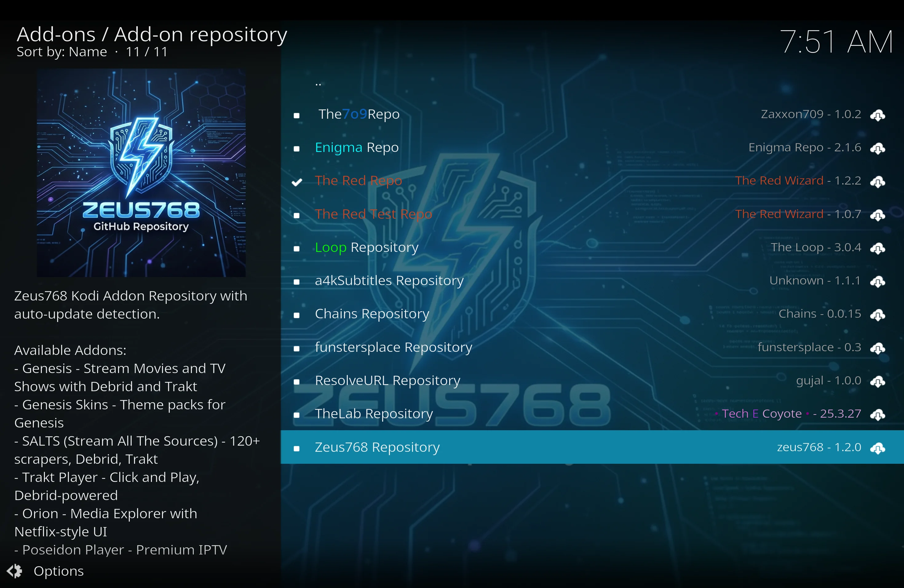Click 'zeus768 - 1.2.0' text

coord(819,447)
